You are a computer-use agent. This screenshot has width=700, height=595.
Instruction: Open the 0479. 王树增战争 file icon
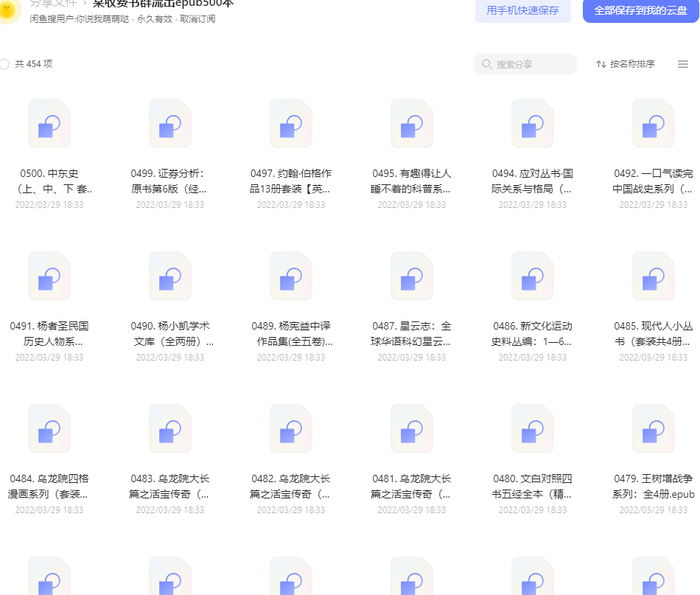pos(653,429)
